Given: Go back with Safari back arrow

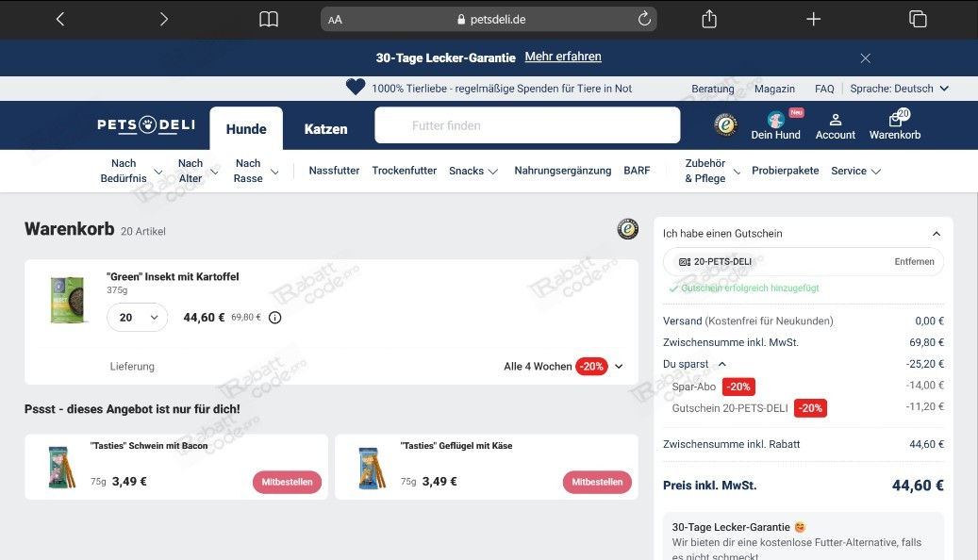Looking at the screenshot, I should pos(59,20).
